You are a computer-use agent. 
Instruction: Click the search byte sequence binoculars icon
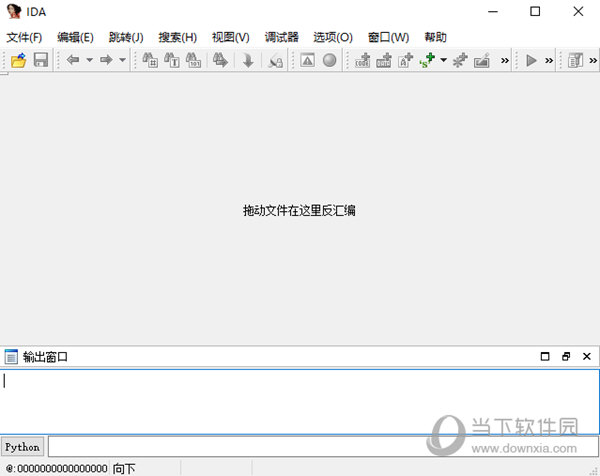[193, 60]
